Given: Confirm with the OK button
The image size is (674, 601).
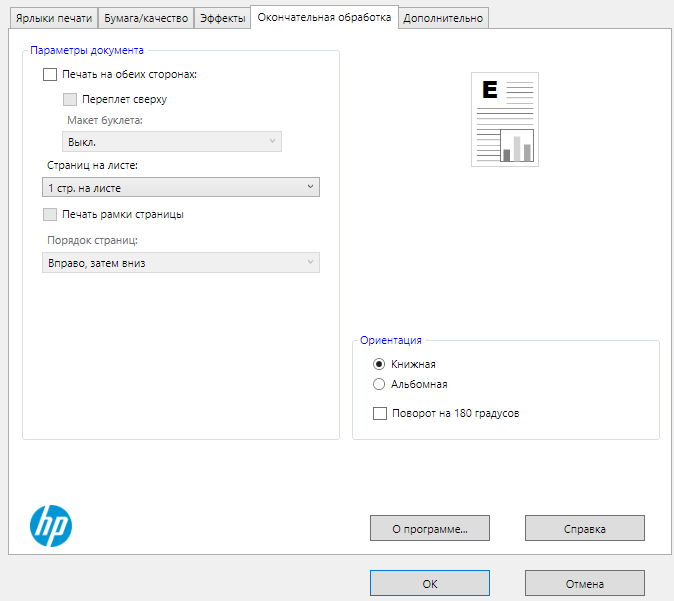Looking at the screenshot, I should (x=429, y=583).
